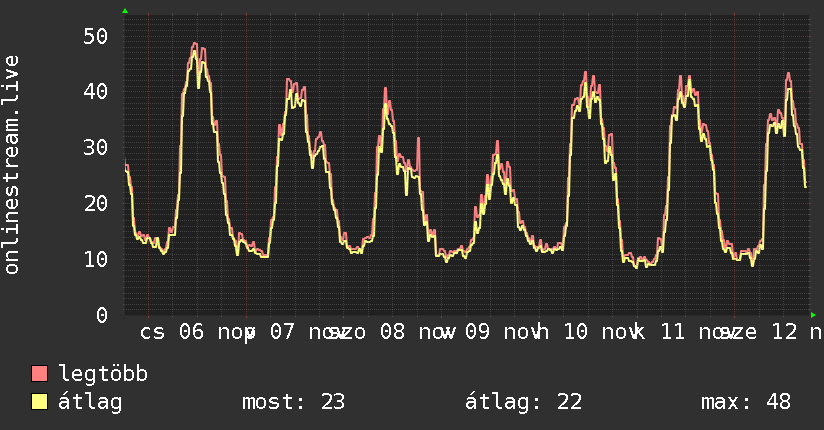Click the y-axis label 20
The width and height of the screenshot is (824, 430).
coord(96,203)
